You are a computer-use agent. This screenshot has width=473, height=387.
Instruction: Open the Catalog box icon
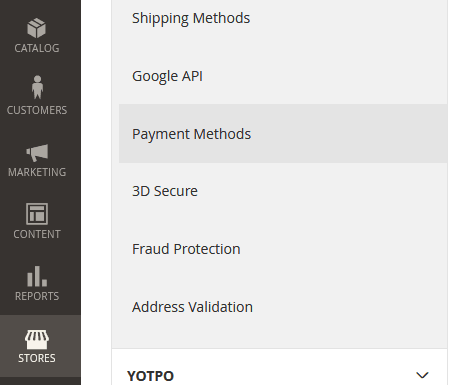pos(37,28)
